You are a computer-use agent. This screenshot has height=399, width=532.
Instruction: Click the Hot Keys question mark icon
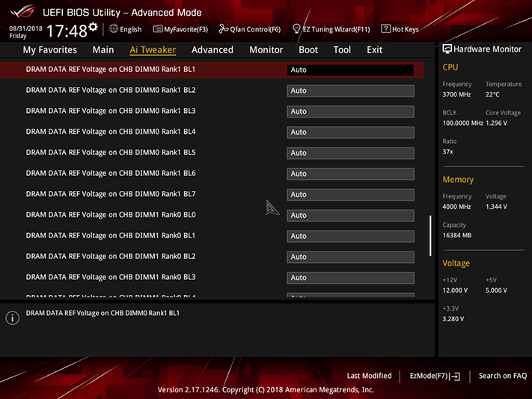tap(385, 29)
